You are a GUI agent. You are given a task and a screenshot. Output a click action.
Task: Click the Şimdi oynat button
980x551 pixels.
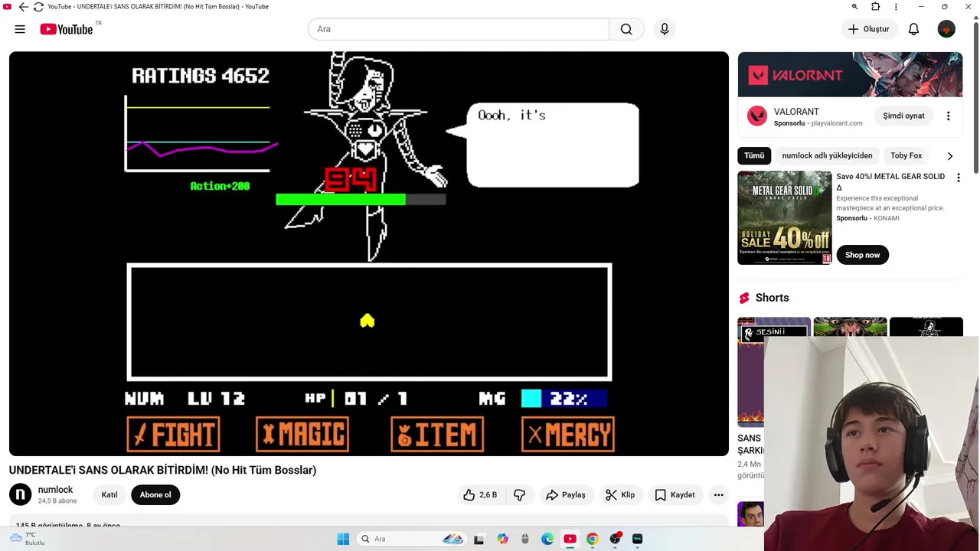(903, 116)
